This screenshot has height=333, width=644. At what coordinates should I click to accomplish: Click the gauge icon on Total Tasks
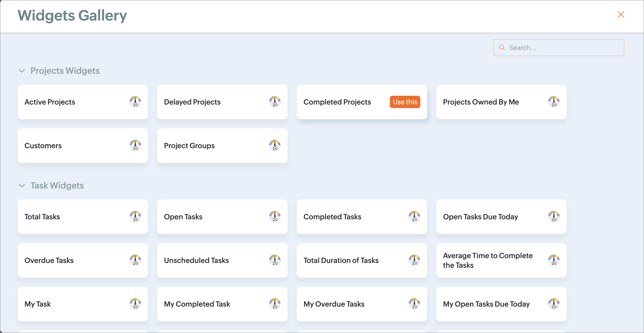point(135,216)
